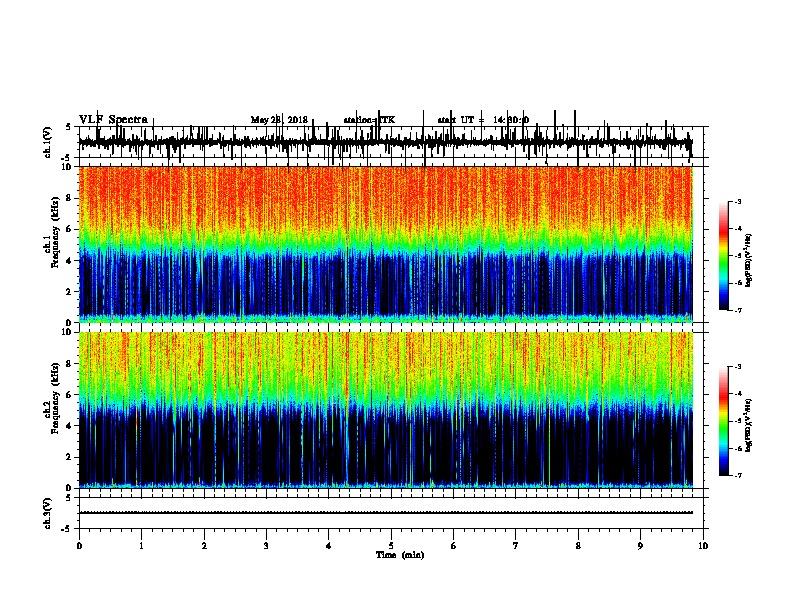Click the 5 tick of ch.3(V) axis
The width and height of the screenshot is (792, 612).
pyautogui.click(x=69, y=498)
